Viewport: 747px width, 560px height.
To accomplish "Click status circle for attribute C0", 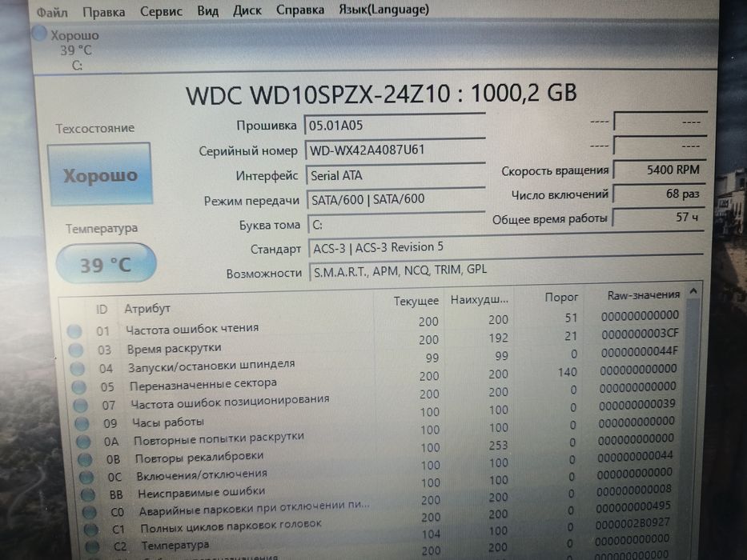I will pos(89,512).
